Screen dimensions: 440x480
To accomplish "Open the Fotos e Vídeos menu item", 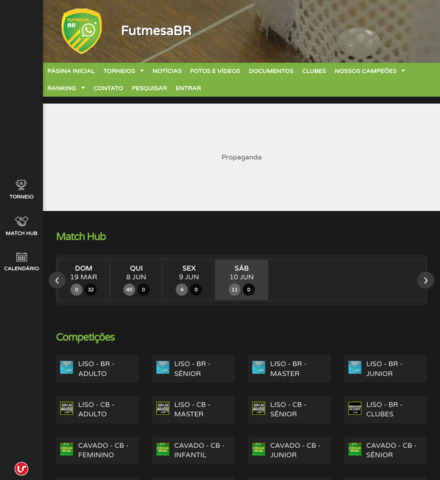I will 215,71.
